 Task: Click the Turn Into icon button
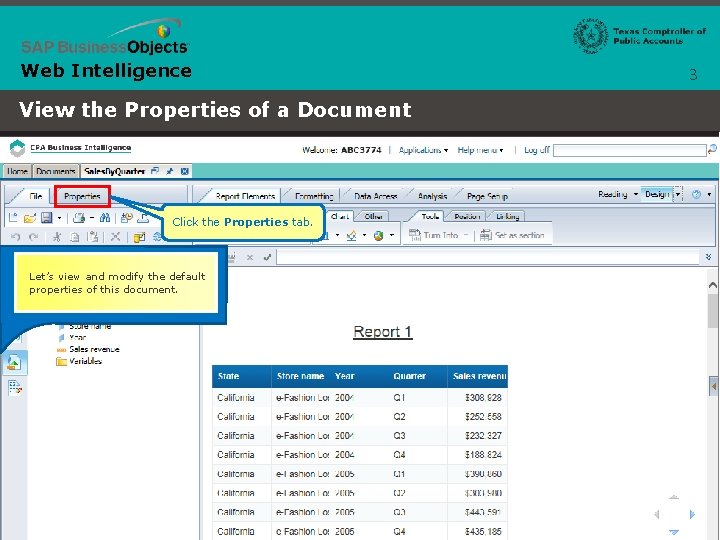(x=434, y=235)
